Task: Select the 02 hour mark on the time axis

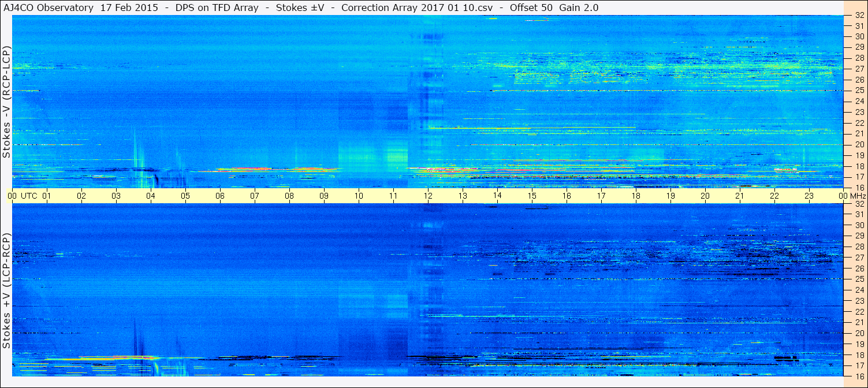Action: point(82,196)
